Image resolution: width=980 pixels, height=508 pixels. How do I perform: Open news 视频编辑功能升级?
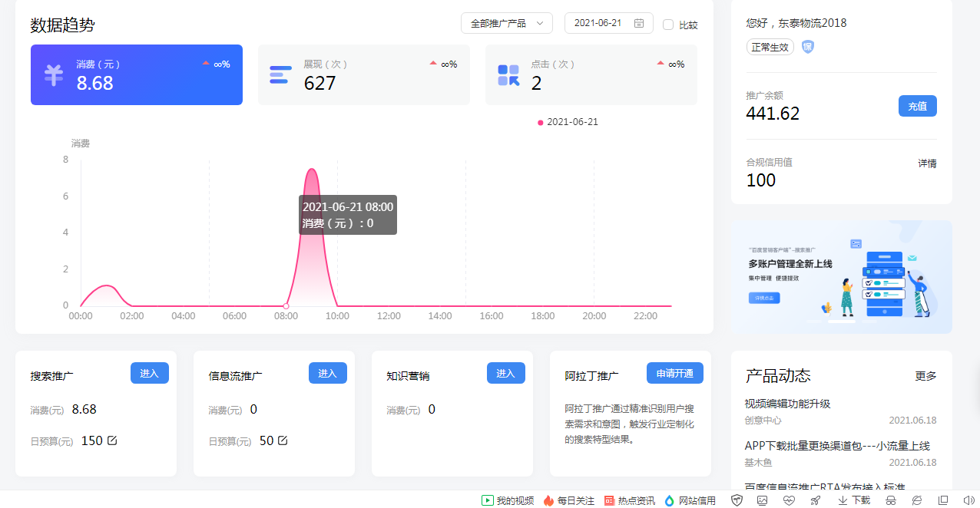click(787, 404)
